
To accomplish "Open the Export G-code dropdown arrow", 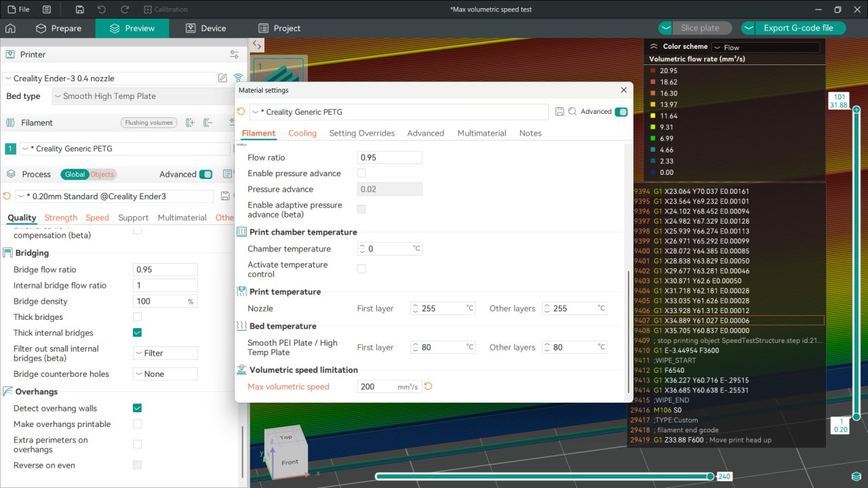I will 748,28.
